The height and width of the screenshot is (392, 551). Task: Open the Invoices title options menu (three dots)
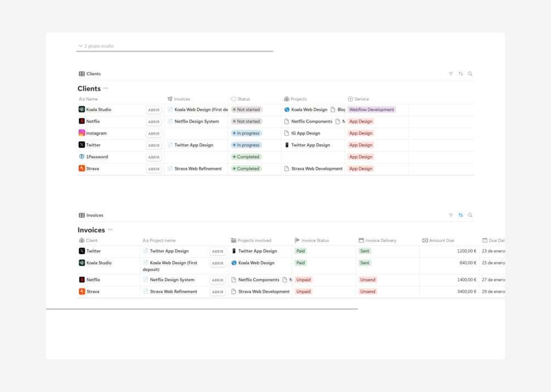(110, 230)
